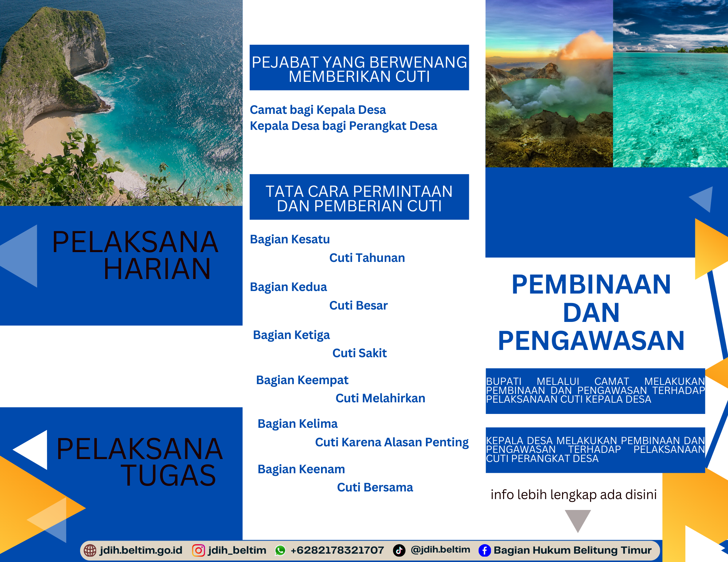Click Cuti Besar text
The height and width of the screenshot is (562, 728).
[359, 305]
